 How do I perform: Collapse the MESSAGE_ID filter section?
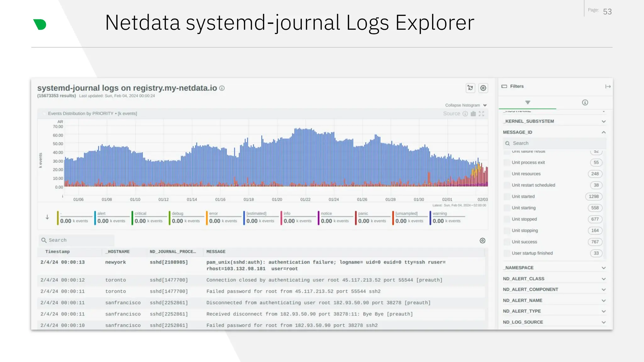(554, 132)
